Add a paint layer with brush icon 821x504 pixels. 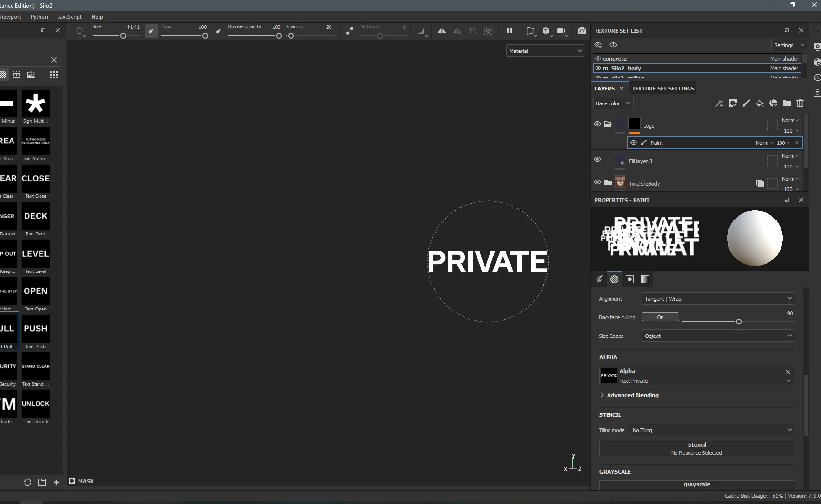(x=746, y=103)
